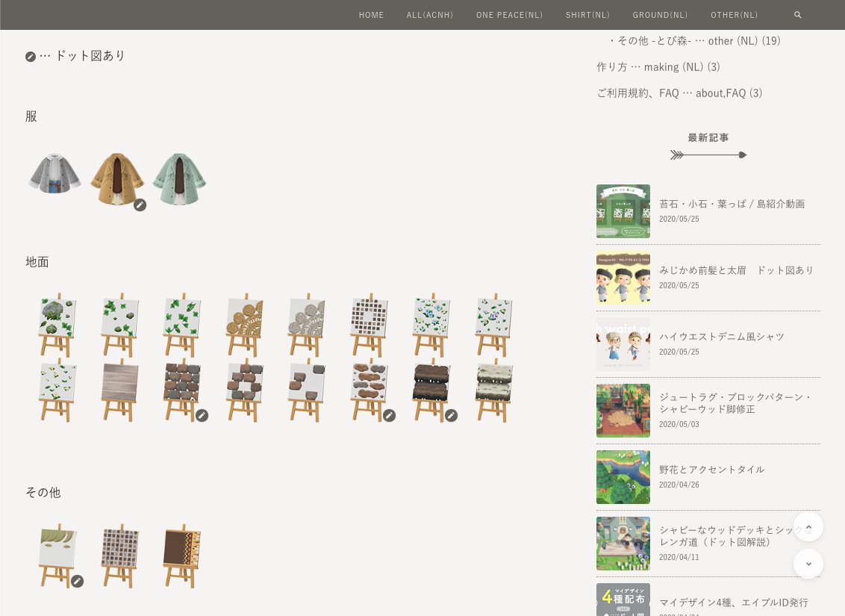Select the brown stepping stones design
The width and height of the screenshot is (845, 616).
pos(369,391)
